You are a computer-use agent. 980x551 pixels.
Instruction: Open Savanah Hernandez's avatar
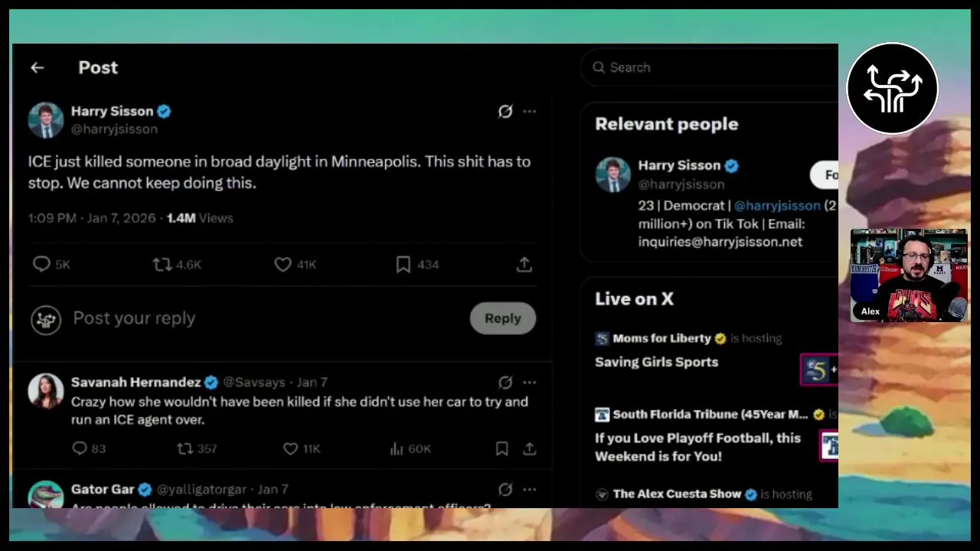[45, 391]
